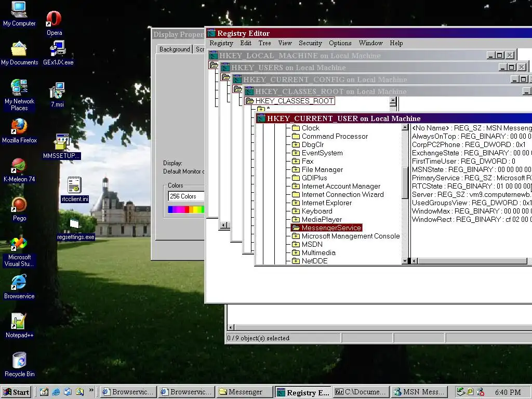This screenshot has height=399, width=532.
Task: Expand the Microsoft Management Console key
Action: (296, 236)
